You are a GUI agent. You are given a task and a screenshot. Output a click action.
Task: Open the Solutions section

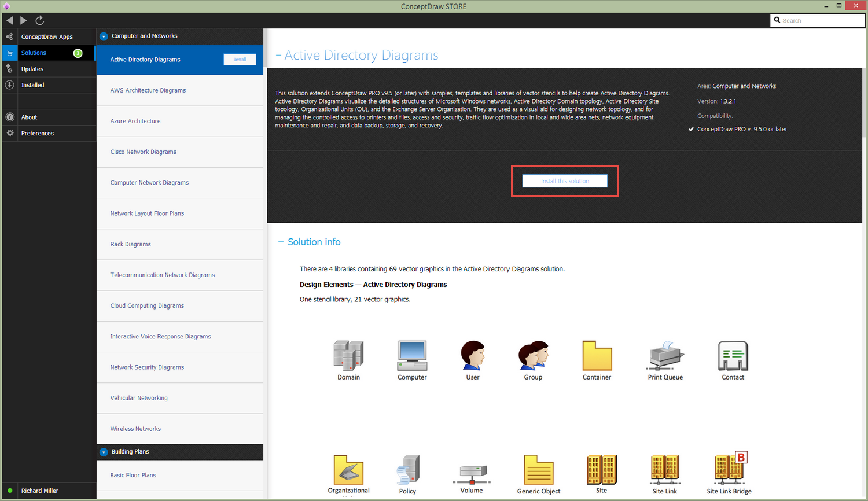(48, 53)
